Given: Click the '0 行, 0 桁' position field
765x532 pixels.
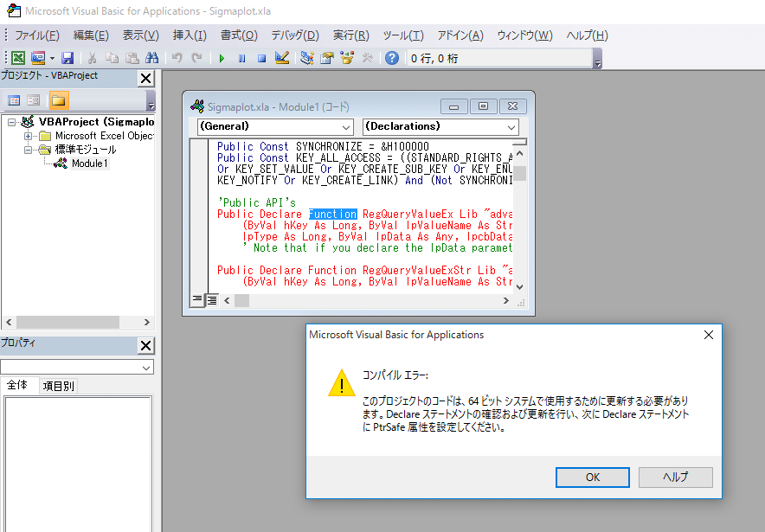Looking at the screenshot, I should (x=500, y=59).
